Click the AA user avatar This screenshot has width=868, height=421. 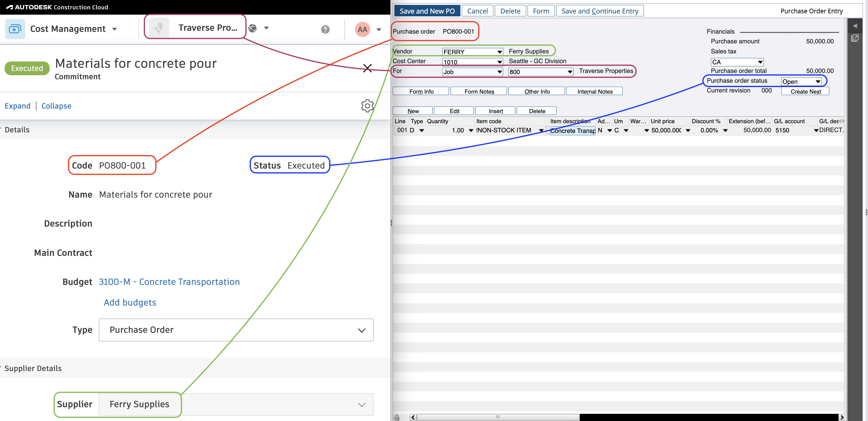[362, 29]
